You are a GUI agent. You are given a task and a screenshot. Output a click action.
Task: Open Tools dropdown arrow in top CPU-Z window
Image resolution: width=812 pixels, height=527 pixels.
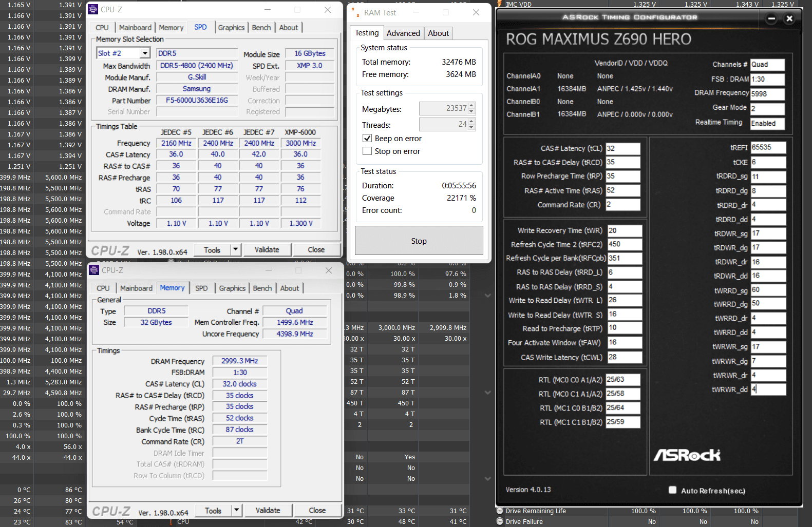[x=235, y=249]
